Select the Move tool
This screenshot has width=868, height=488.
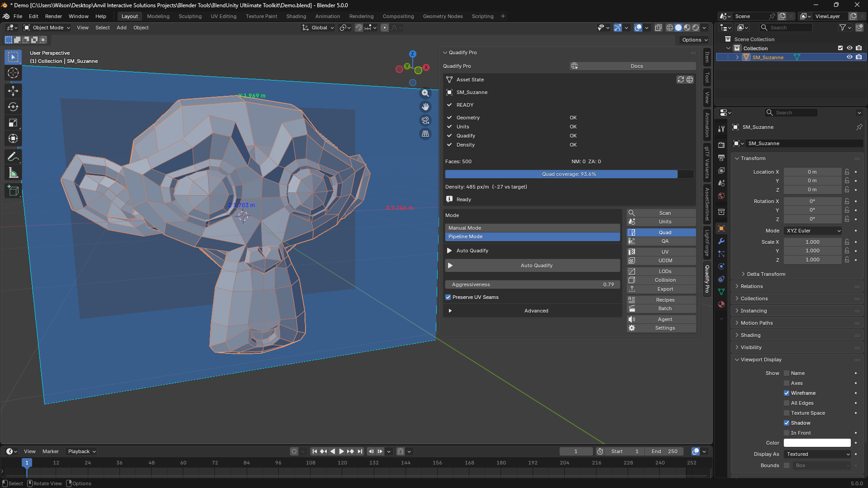[x=13, y=91]
